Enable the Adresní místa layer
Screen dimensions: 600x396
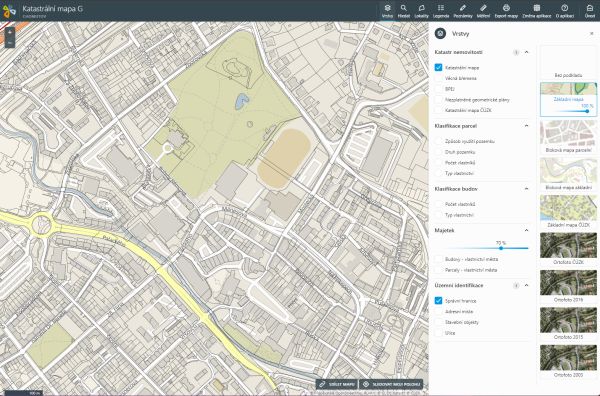tap(439, 312)
